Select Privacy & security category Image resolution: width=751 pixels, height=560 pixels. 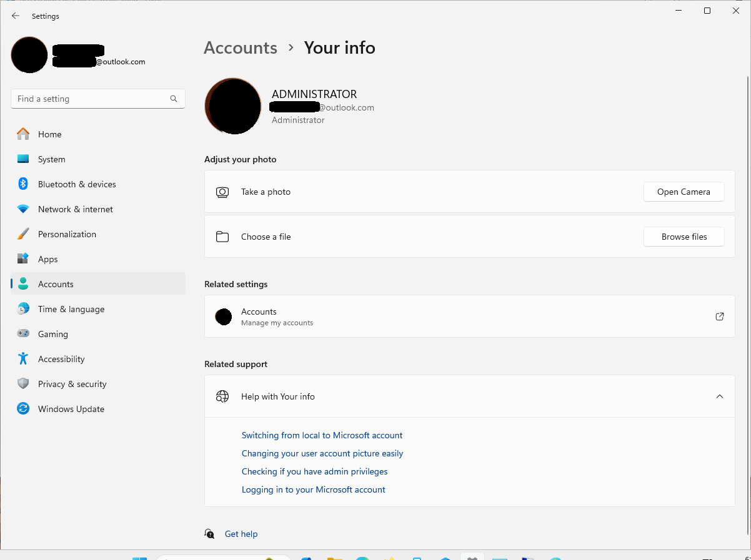98,384
